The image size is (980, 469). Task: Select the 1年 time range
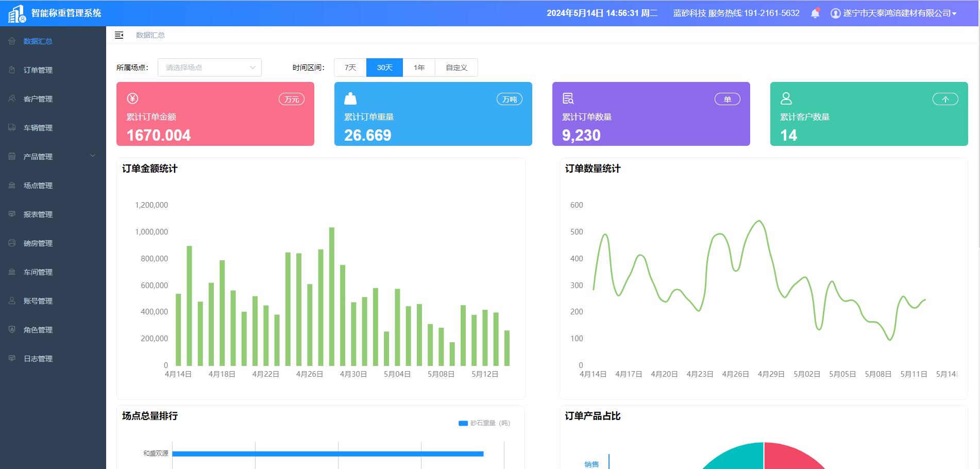coord(419,68)
